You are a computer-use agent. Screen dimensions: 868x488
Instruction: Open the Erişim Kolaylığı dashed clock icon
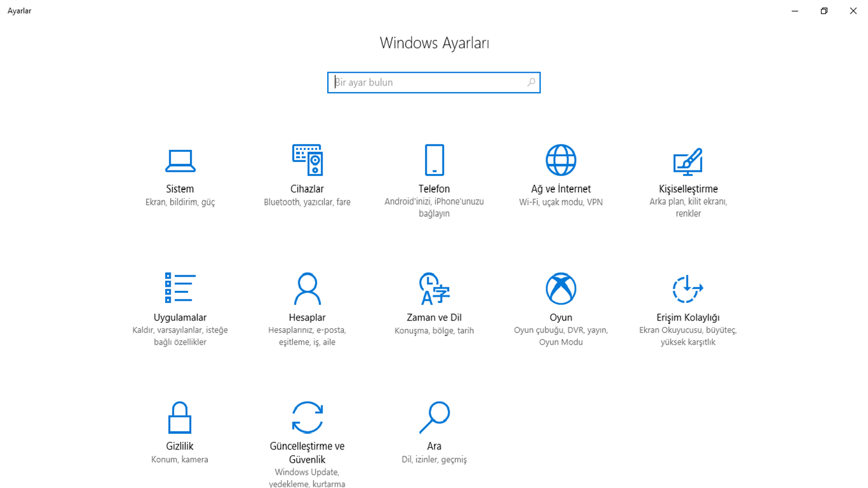(688, 289)
